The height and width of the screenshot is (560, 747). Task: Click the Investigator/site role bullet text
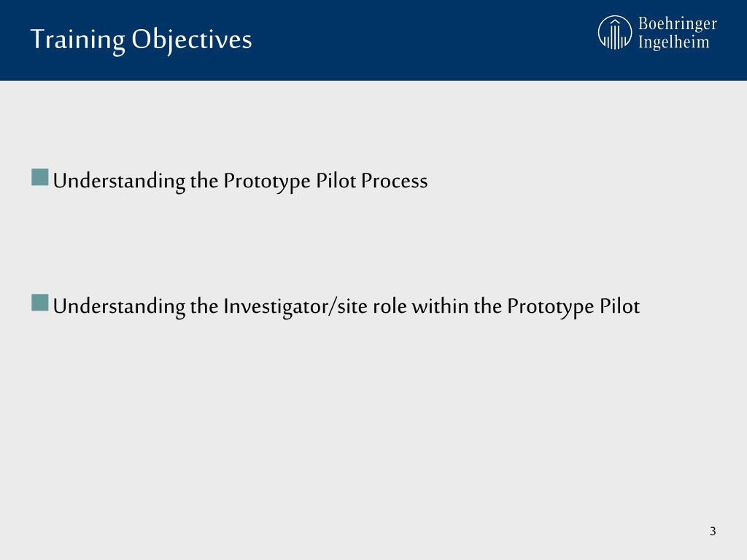coord(347,307)
